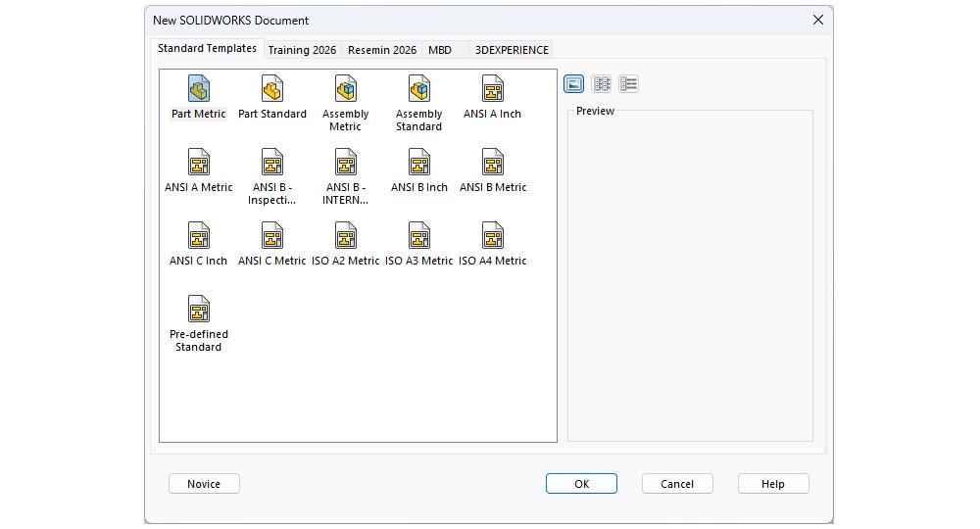Close the New SOLIDWORKS Document dialog
This screenshot has height=529, width=980.
click(x=818, y=20)
